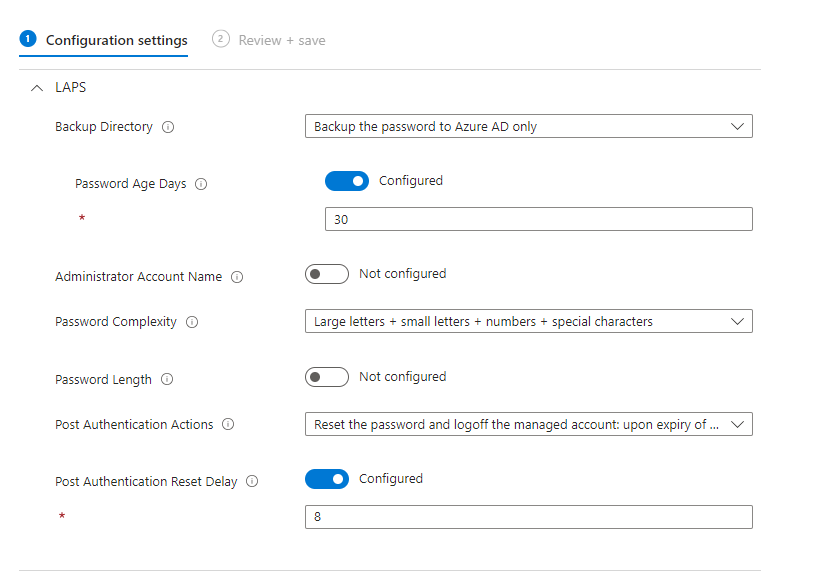Screen dimensions: 834x580
Task: Disable the Password Age Days toggle
Action: (346, 181)
